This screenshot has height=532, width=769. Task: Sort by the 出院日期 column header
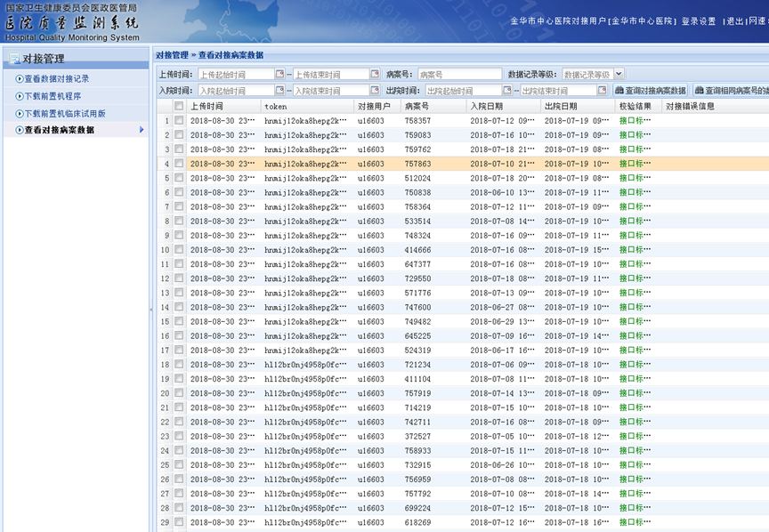point(578,106)
